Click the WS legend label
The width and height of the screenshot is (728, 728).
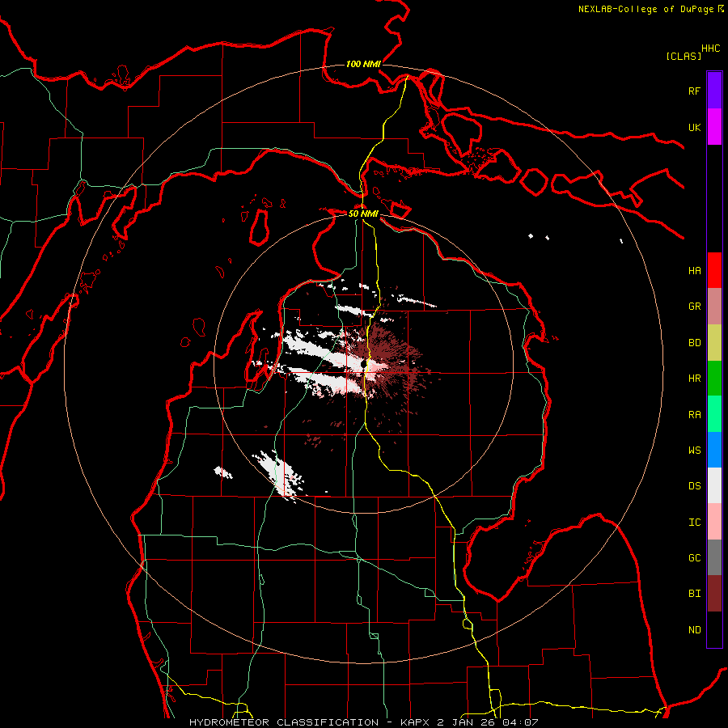[x=694, y=451]
